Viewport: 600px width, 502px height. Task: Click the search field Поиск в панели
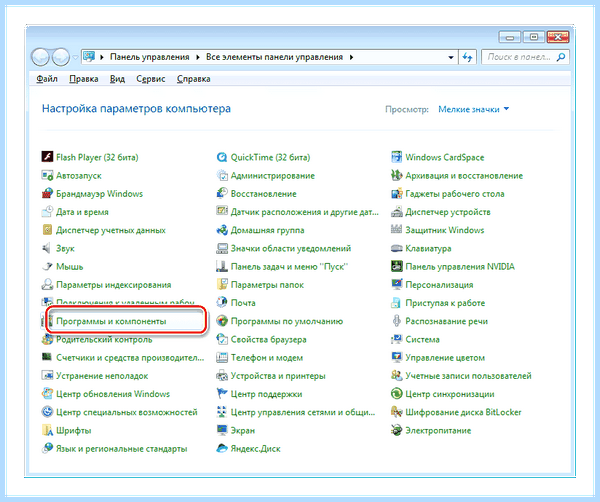click(525, 57)
